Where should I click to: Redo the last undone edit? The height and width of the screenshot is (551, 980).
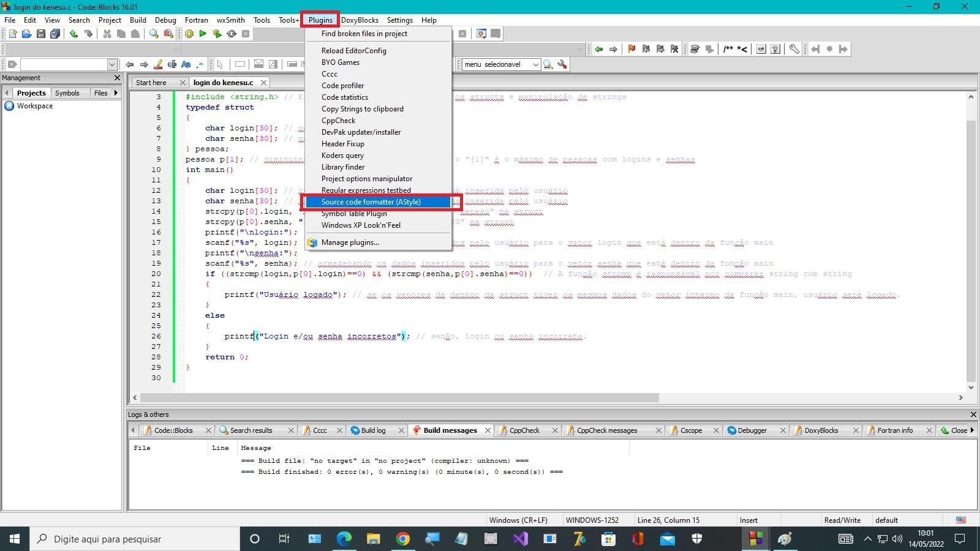click(88, 34)
